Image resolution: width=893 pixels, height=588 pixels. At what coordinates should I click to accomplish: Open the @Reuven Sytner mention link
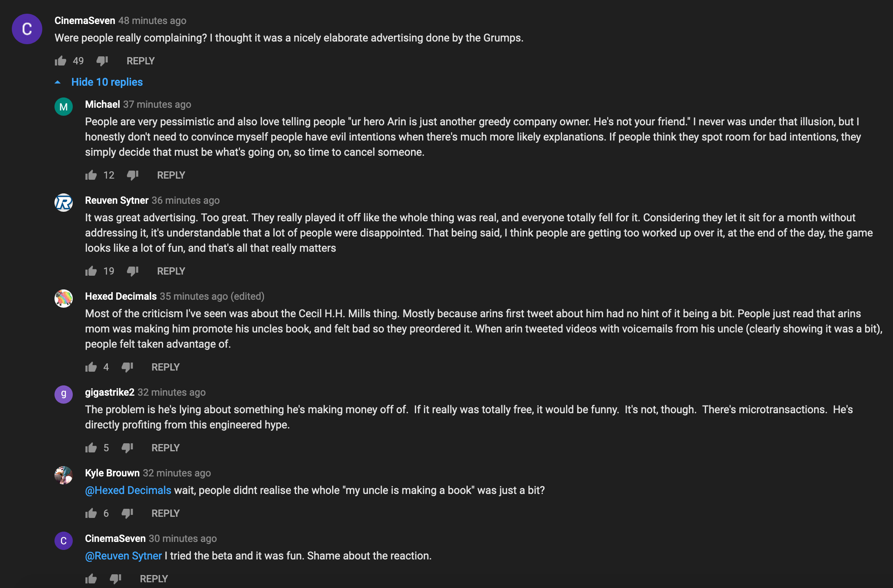tap(123, 556)
